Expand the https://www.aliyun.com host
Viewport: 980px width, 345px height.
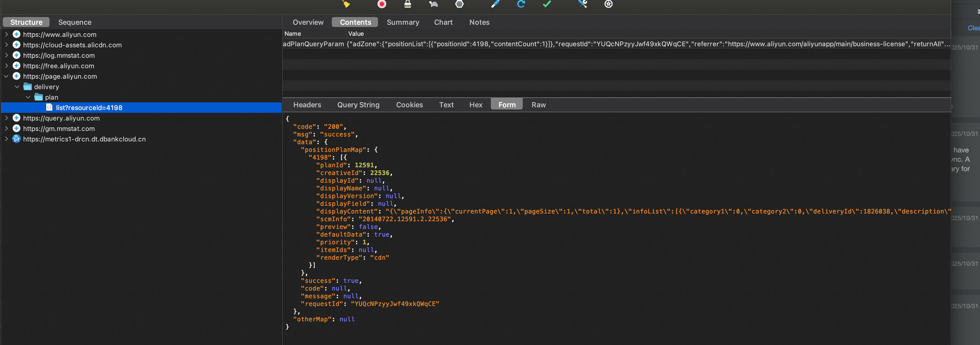pyautogui.click(x=7, y=34)
